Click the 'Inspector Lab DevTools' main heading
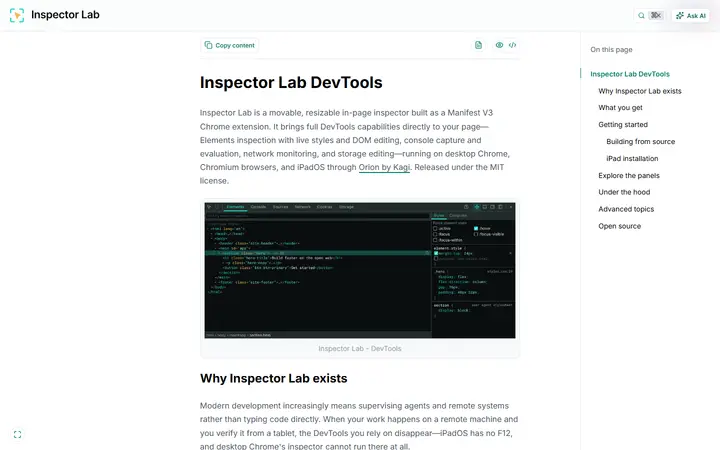The width and height of the screenshot is (720, 450). tap(291, 83)
